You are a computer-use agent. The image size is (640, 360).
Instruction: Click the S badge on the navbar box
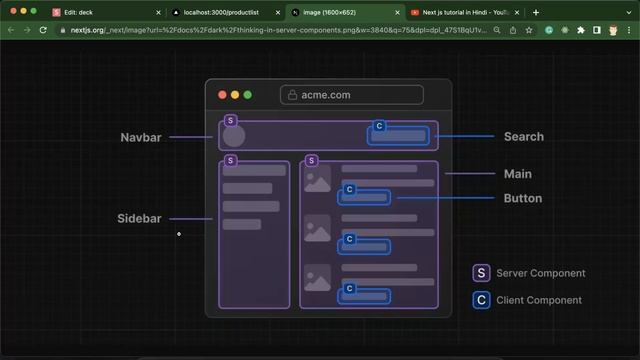pos(231,120)
